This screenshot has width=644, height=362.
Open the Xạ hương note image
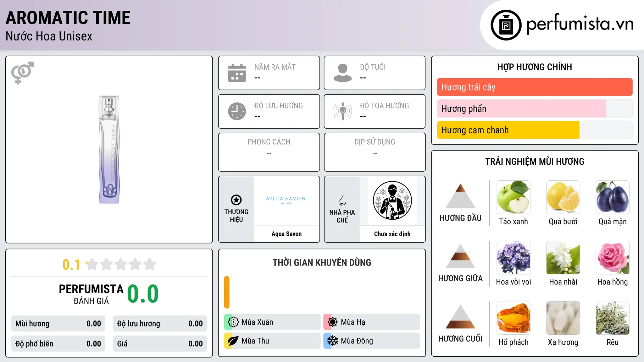click(x=563, y=318)
